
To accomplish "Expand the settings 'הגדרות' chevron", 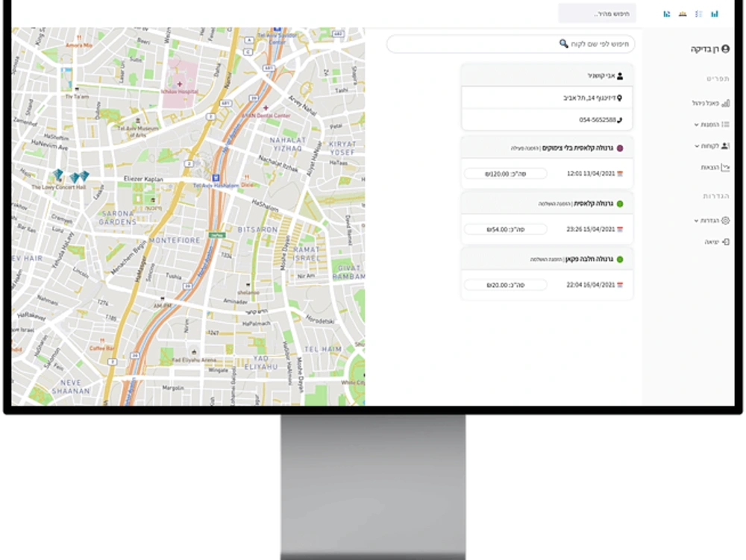I will tap(696, 221).
